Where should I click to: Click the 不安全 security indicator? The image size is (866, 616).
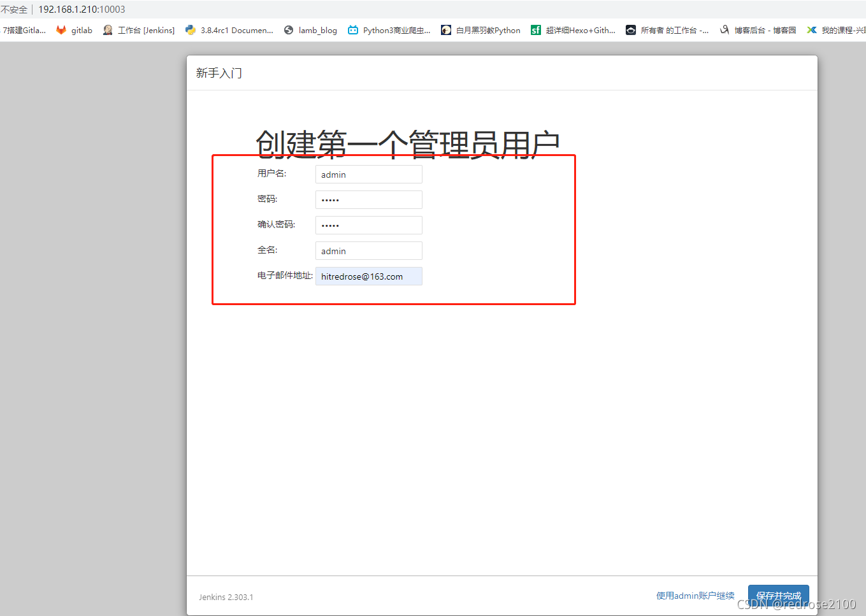14,9
